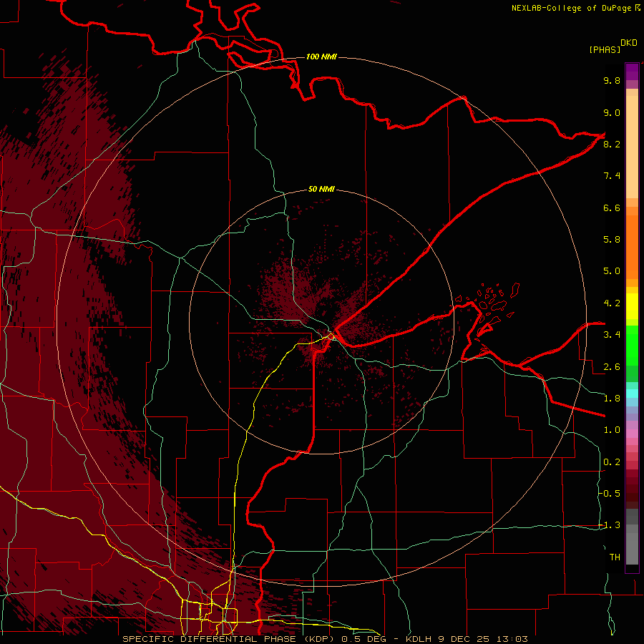Click the purple swatch at the legend top

tap(632, 72)
